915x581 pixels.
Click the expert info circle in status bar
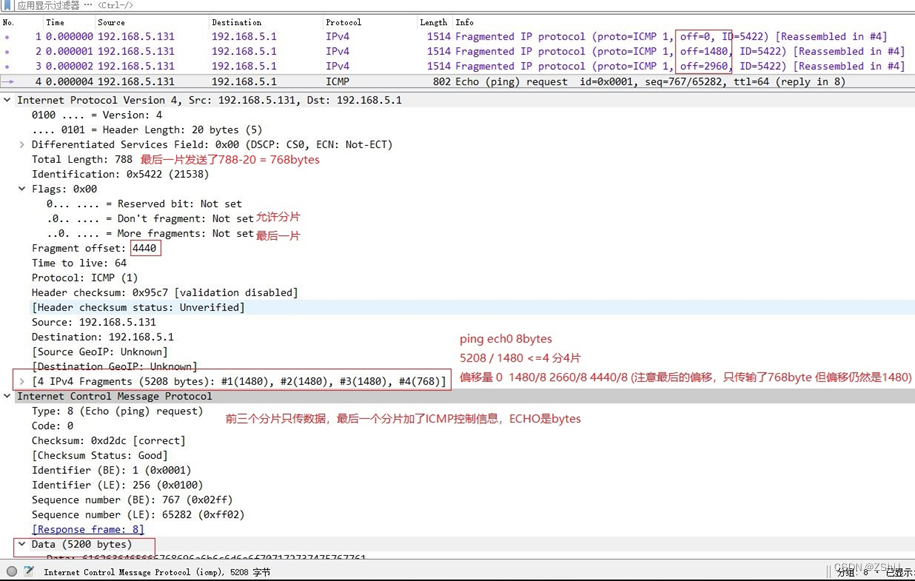pos(12,571)
